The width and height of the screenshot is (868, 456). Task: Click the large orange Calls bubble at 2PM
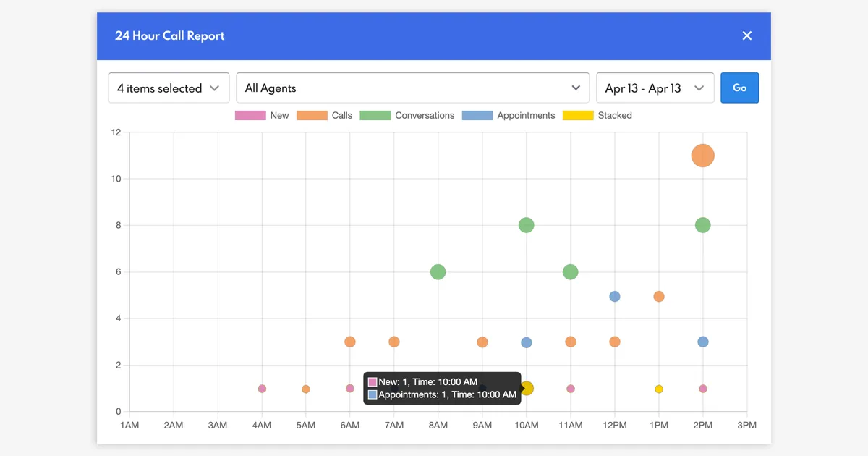[x=702, y=156]
